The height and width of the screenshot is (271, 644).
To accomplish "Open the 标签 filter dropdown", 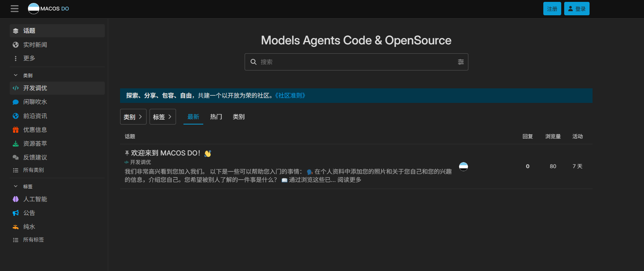I will (x=163, y=117).
